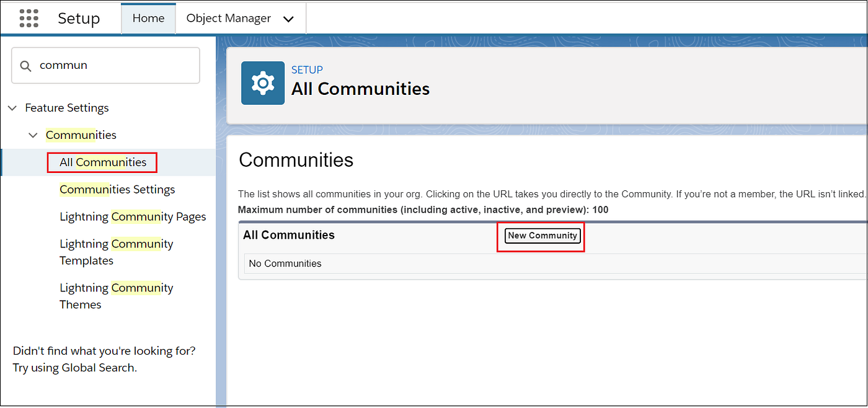This screenshot has height=408, width=868.
Task: Click inside the Quick Find search field
Action: coord(105,64)
